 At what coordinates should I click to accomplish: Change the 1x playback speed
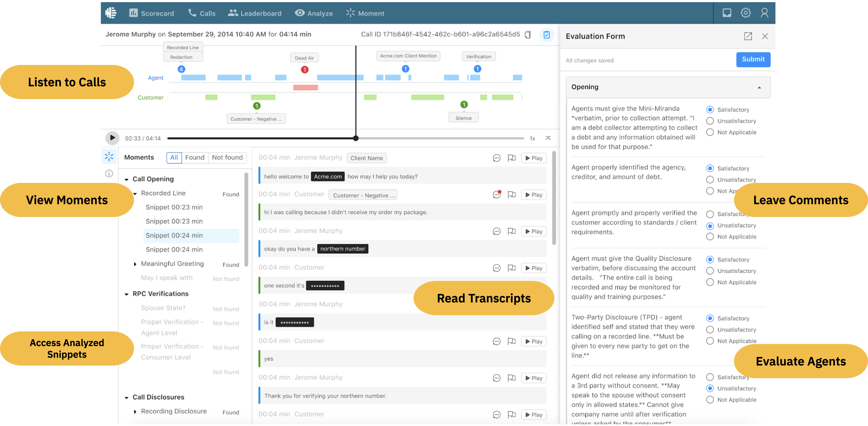point(532,138)
